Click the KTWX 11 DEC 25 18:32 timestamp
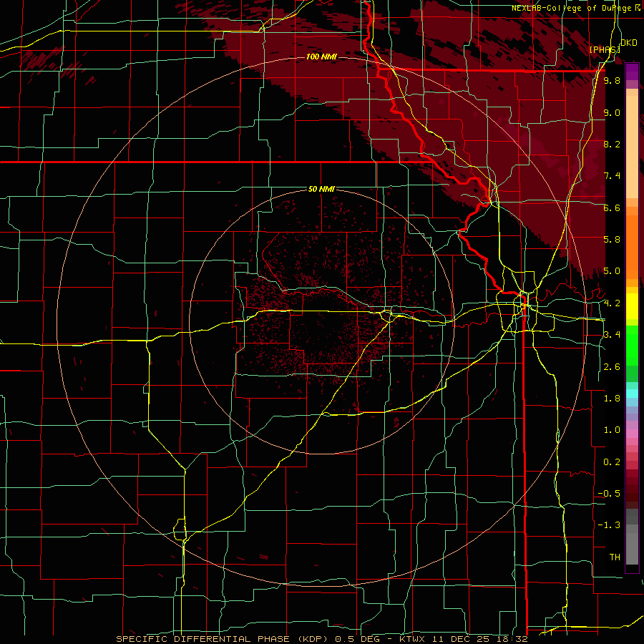644x644 pixels. pyautogui.click(x=463, y=639)
